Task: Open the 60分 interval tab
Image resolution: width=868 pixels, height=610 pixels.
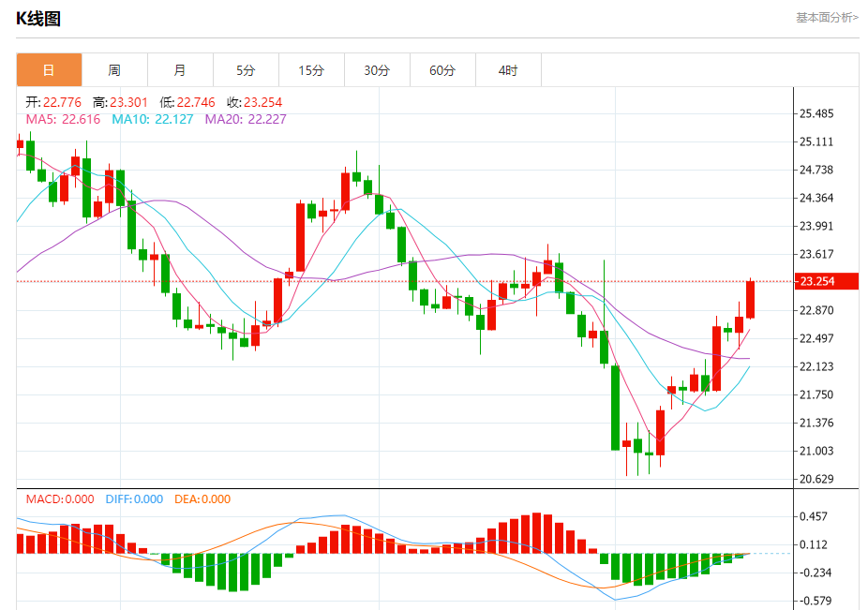Action: pyautogui.click(x=442, y=70)
